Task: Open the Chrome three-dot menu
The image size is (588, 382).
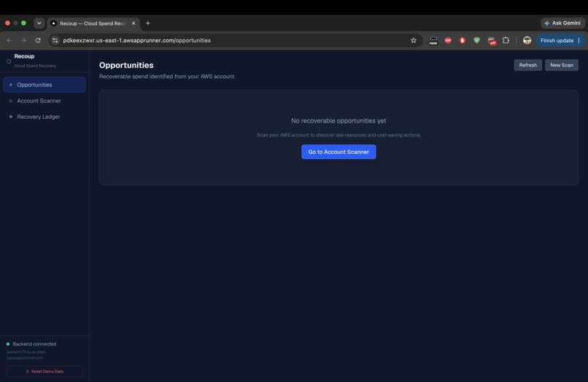Action: click(579, 41)
